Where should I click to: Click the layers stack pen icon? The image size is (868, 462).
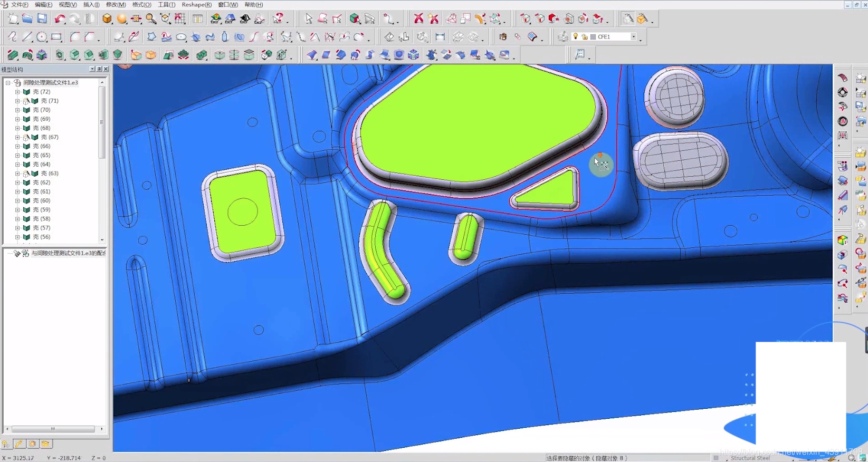pos(563,37)
